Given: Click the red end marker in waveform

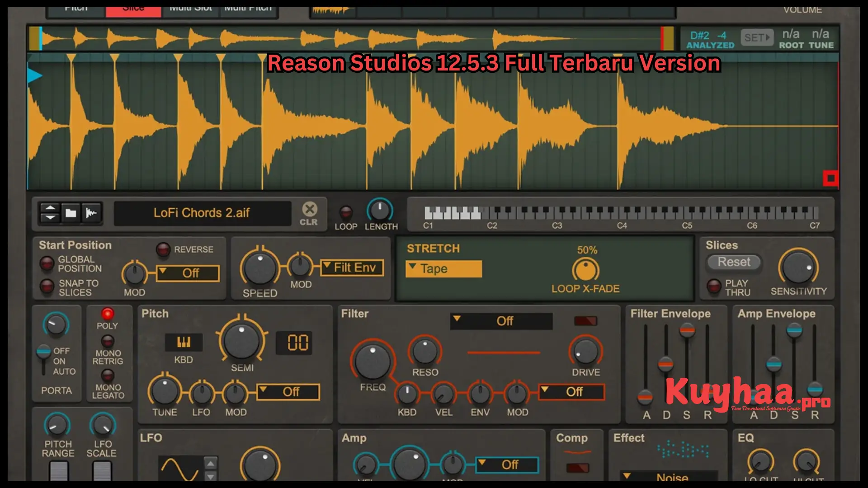Looking at the screenshot, I should pyautogui.click(x=830, y=178).
